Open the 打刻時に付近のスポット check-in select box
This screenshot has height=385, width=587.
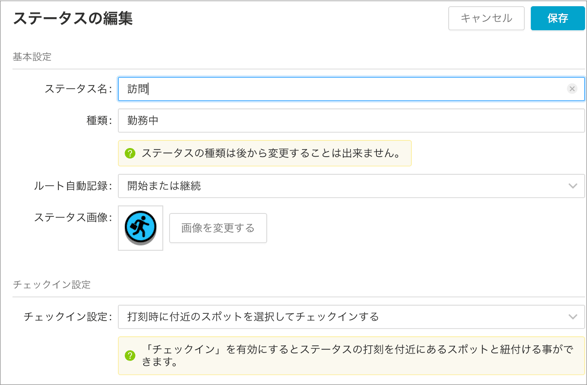pos(351,317)
